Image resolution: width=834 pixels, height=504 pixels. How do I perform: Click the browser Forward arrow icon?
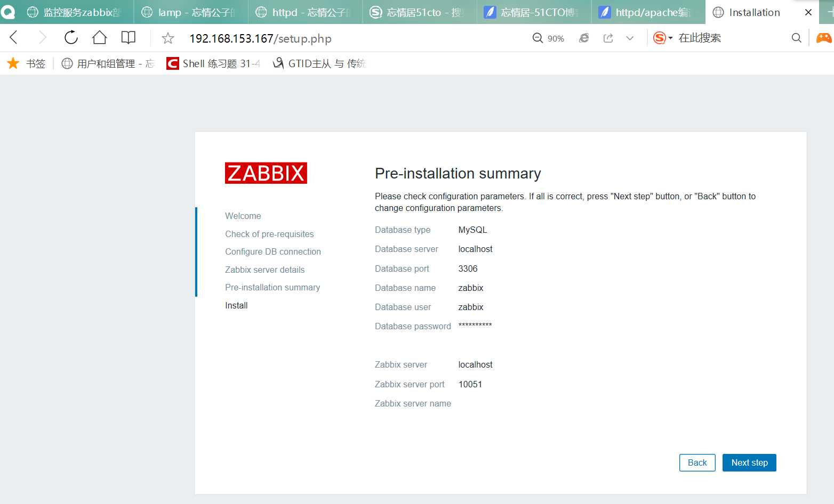click(43, 37)
